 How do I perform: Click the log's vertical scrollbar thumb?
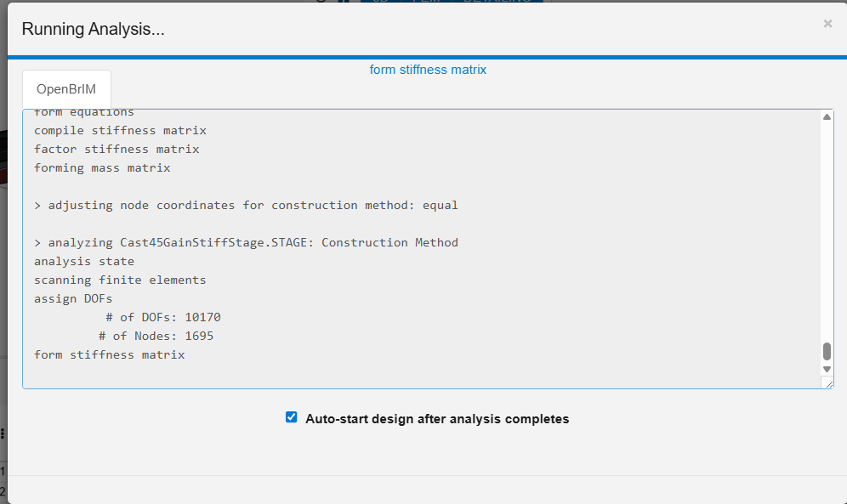tap(827, 352)
